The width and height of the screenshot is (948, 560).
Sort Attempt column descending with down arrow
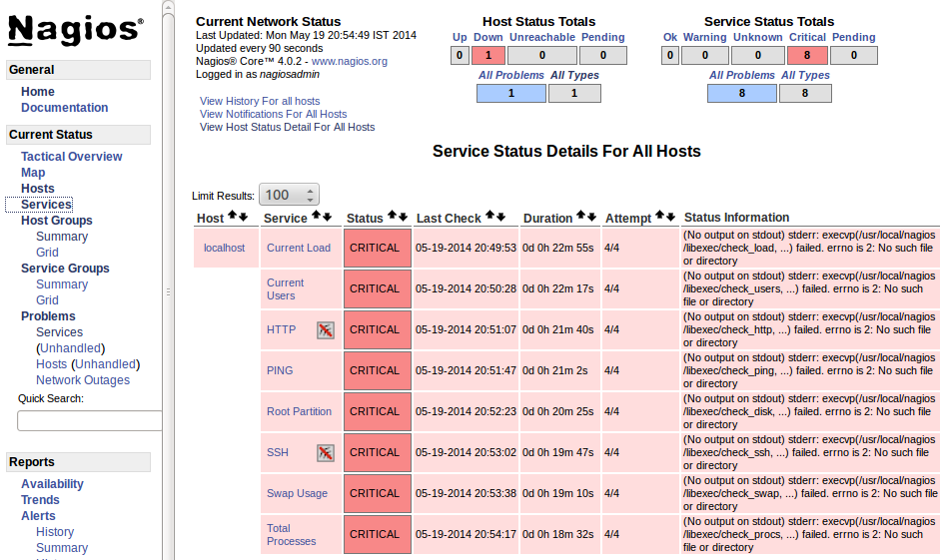[670, 217]
